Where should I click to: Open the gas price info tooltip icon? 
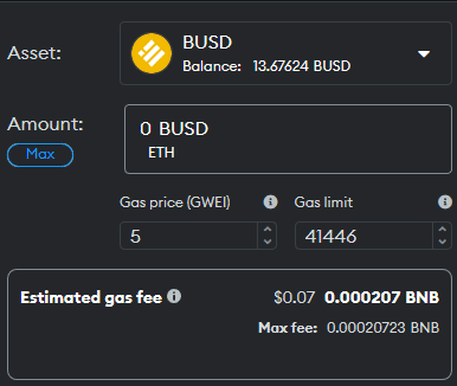270,202
